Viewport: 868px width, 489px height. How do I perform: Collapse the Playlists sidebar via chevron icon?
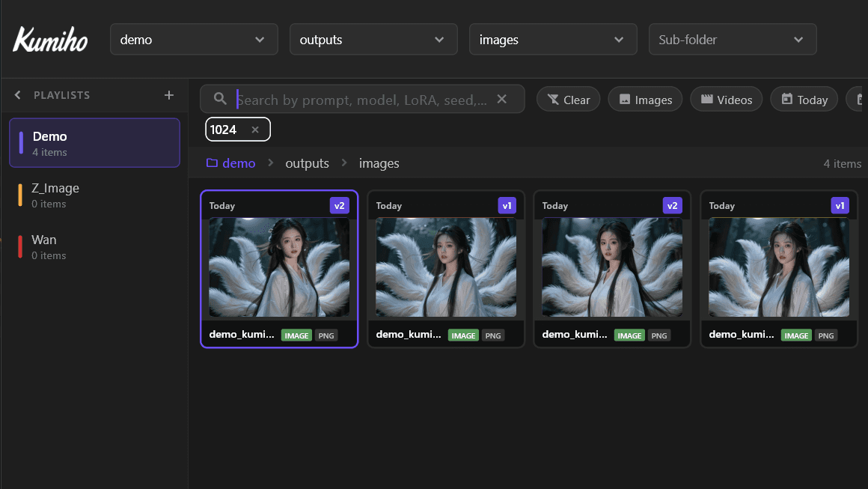(x=17, y=95)
